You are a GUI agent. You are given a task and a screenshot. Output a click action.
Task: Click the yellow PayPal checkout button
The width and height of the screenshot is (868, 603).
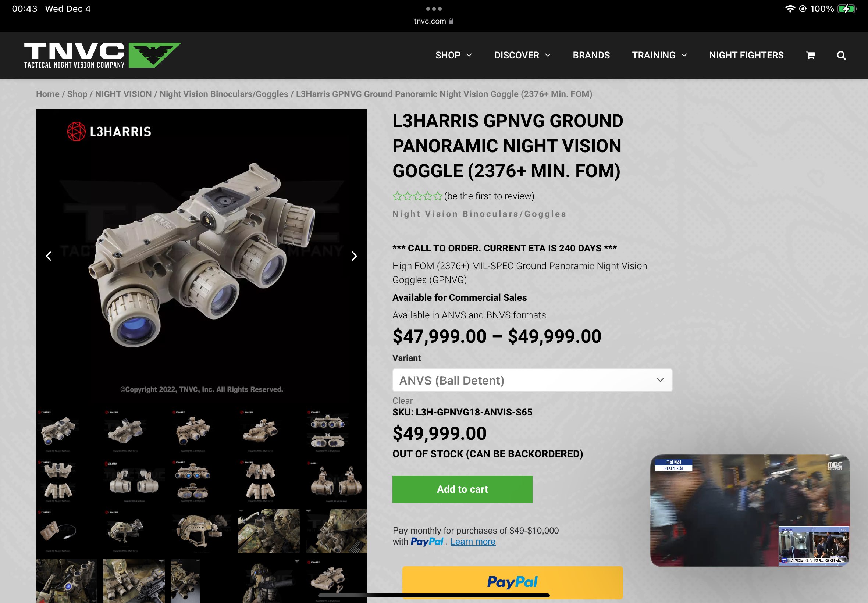coord(512,582)
